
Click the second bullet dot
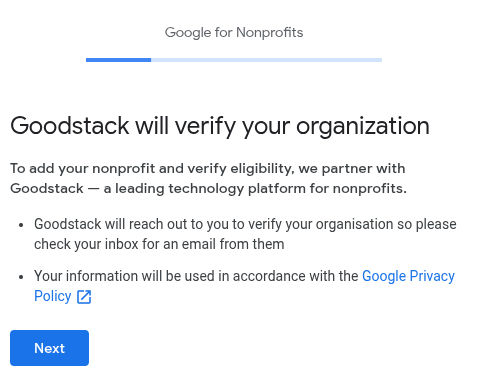coord(21,277)
